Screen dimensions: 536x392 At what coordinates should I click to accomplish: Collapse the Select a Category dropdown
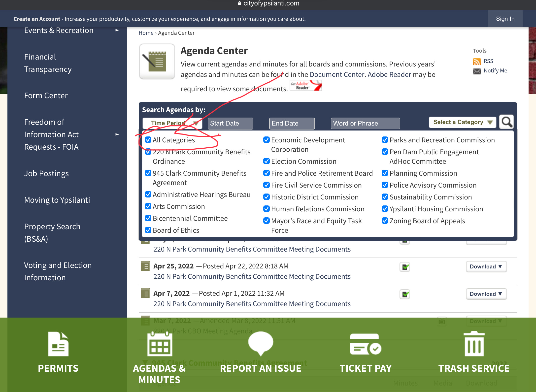[x=462, y=122]
